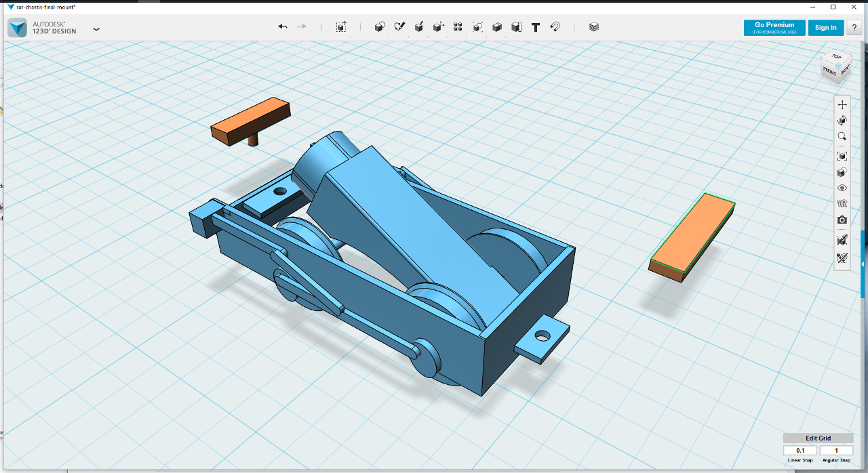Select the orange flat block on right
This screenshot has width=868, height=473.
[692, 237]
